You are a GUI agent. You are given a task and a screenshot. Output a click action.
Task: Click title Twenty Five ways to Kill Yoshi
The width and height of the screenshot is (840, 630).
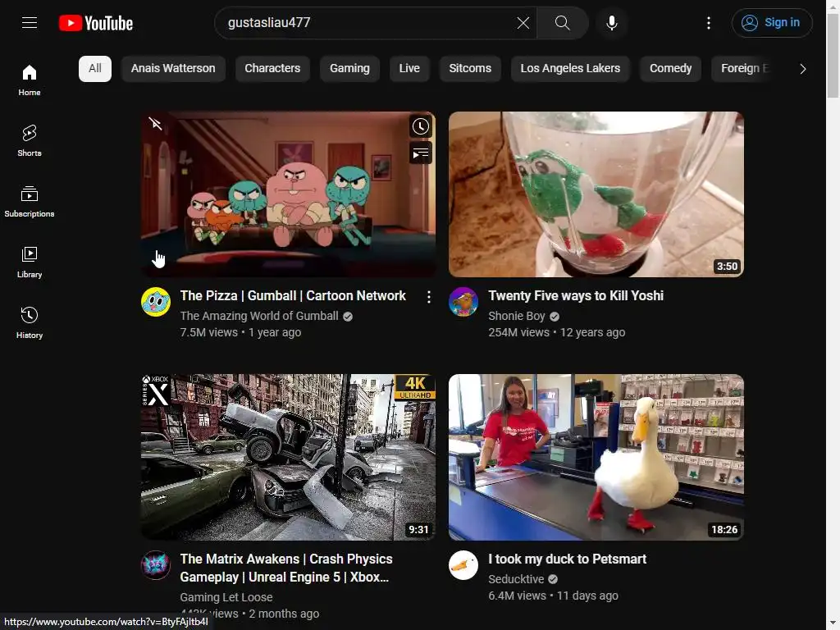coord(576,295)
